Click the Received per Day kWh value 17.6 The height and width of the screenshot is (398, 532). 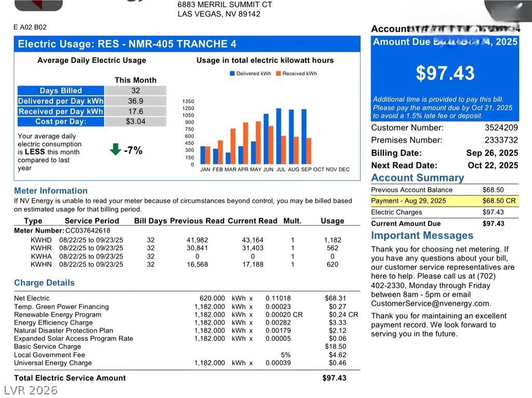coord(135,111)
